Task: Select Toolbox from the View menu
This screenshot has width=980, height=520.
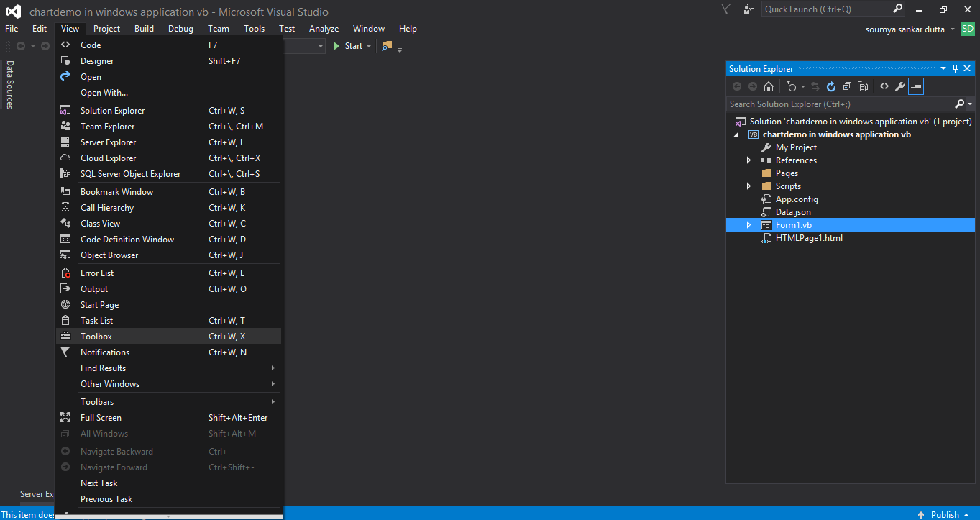Action: (96, 337)
